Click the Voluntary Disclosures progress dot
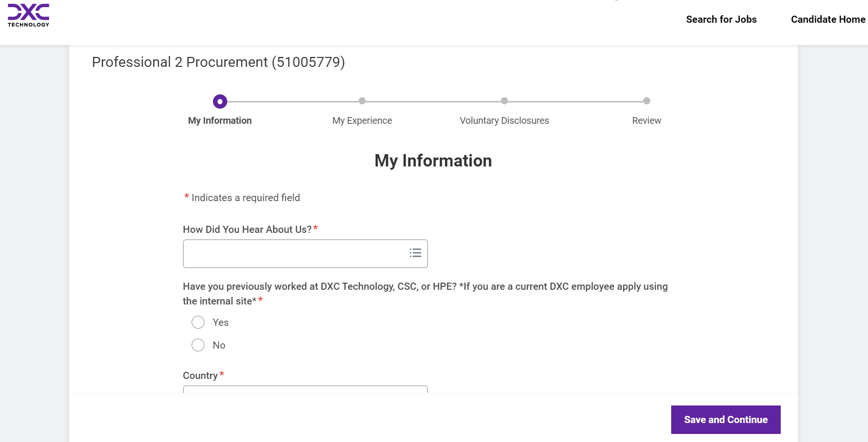Image resolution: width=868 pixels, height=442 pixels. coord(504,101)
